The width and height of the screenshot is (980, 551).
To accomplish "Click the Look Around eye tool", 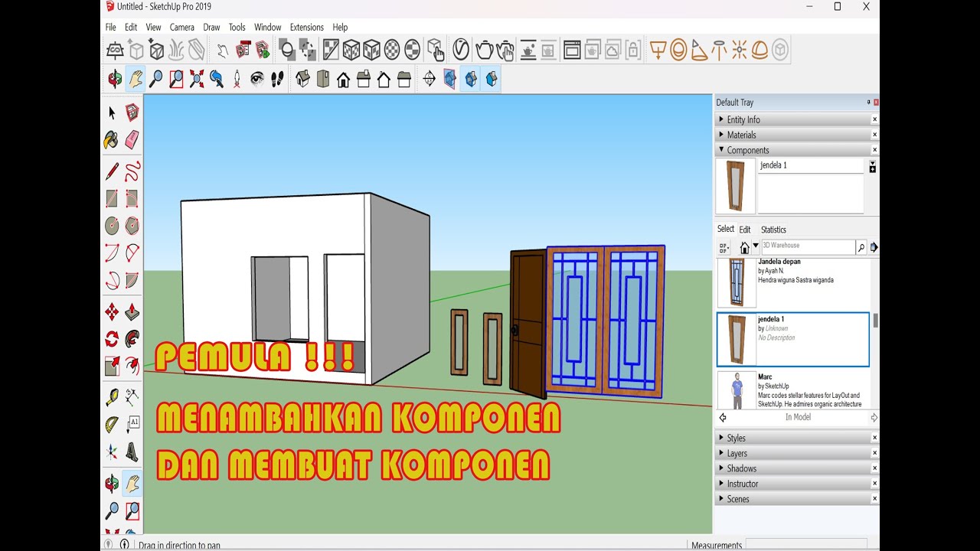I will tap(257, 79).
